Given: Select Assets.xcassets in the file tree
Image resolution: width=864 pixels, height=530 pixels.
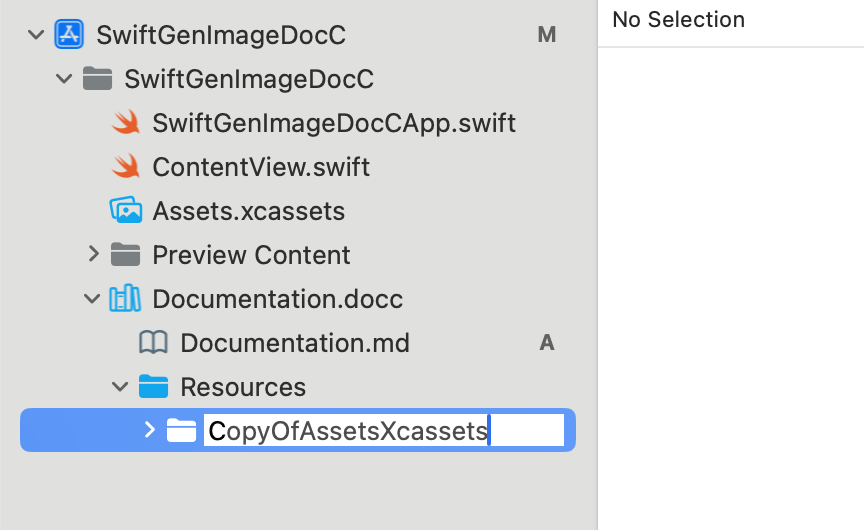Looking at the screenshot, I should (x=248, y=211).
